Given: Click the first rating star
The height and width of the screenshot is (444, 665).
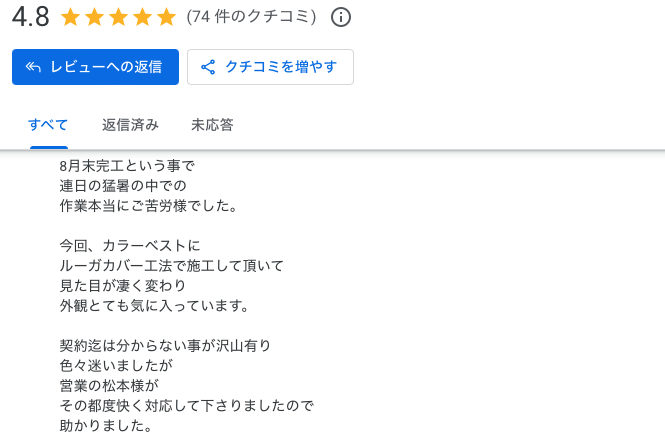Looking at the screenshot, I should pos(70,17).
